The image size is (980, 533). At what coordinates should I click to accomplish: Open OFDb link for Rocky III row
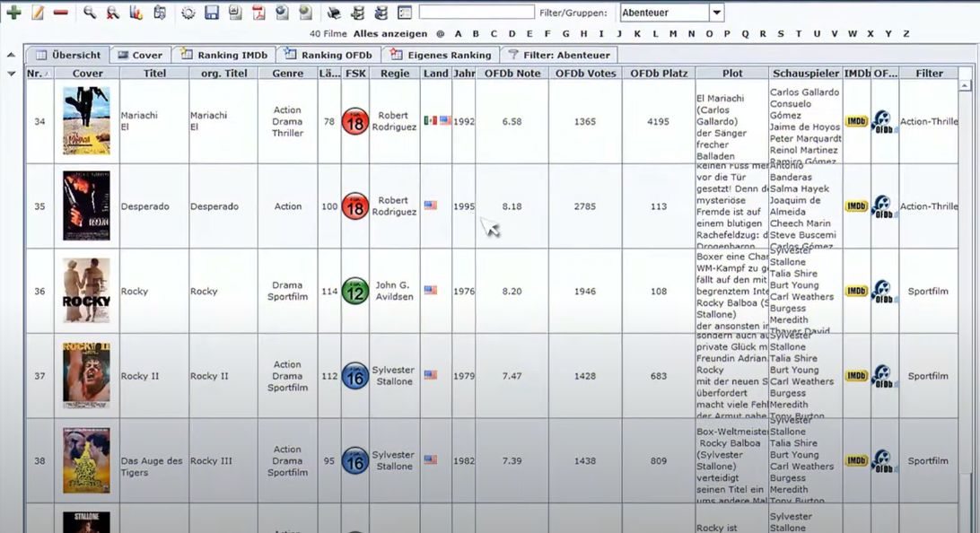coord(884,462)
